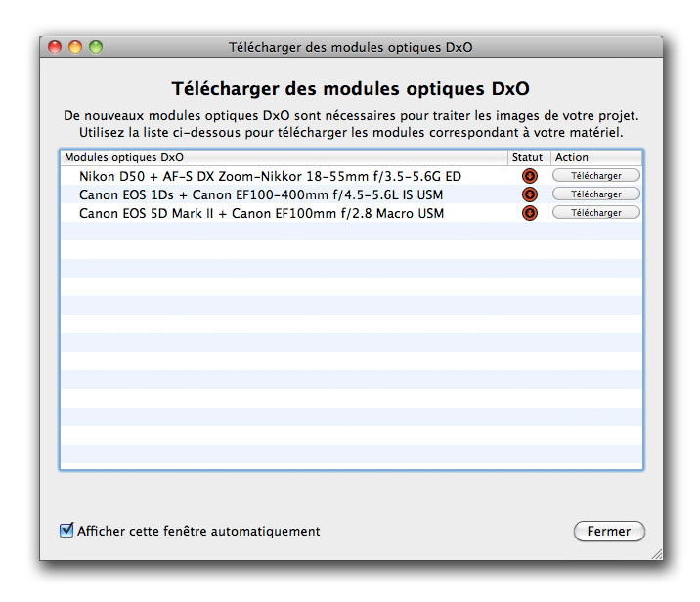The width and height of the screenshot is (700, 602).
Task: Download the Canon EOS 1Ds module with Télécharger
Action: point(596,194)
